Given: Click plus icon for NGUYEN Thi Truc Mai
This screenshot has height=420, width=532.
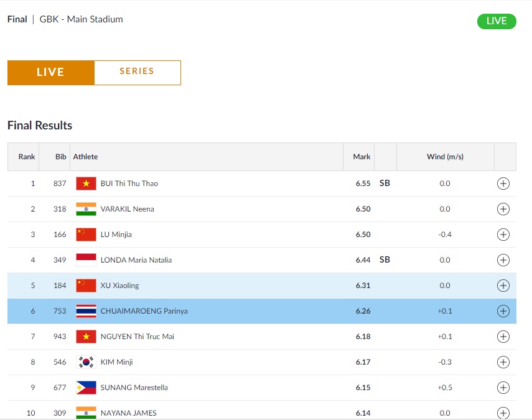Looking at the screenshot, I should click(x=503, y=337).
